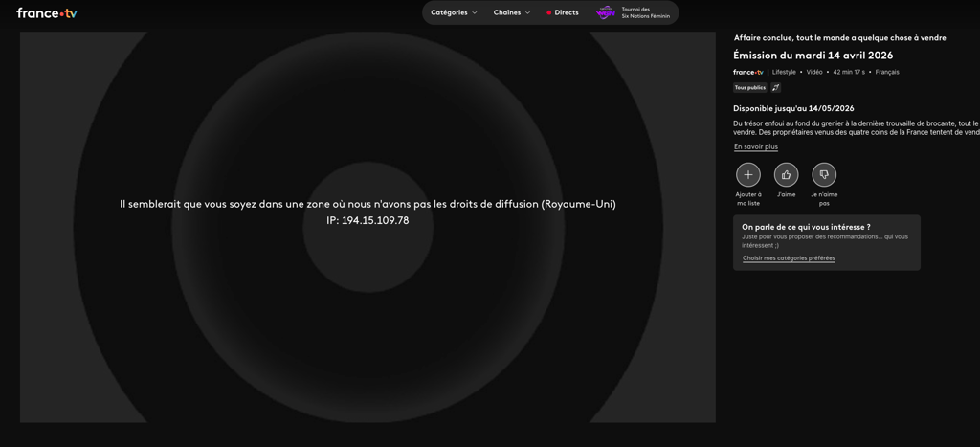The height and width of the screenshot is (447, 980).
Task: Click the Vidéo type label
Action: (x=814, y=72)
